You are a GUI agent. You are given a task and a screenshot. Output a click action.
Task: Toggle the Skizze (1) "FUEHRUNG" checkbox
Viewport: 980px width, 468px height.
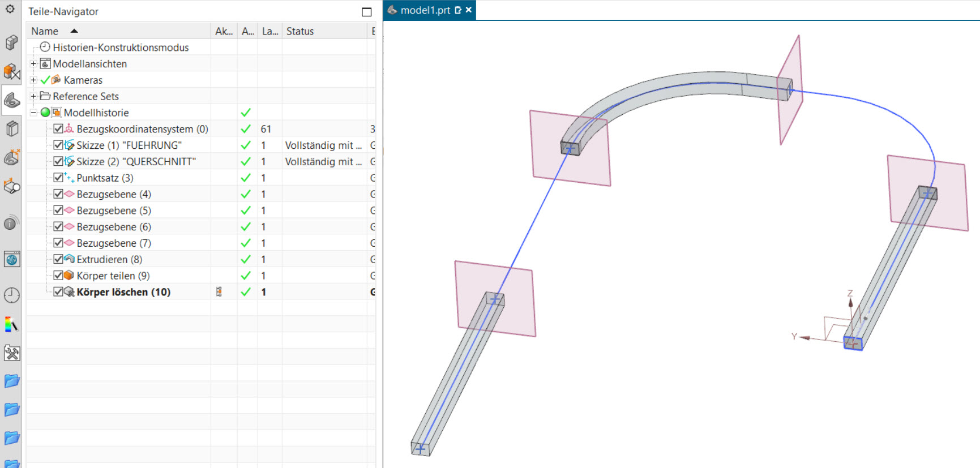click(x=58, y=145)
